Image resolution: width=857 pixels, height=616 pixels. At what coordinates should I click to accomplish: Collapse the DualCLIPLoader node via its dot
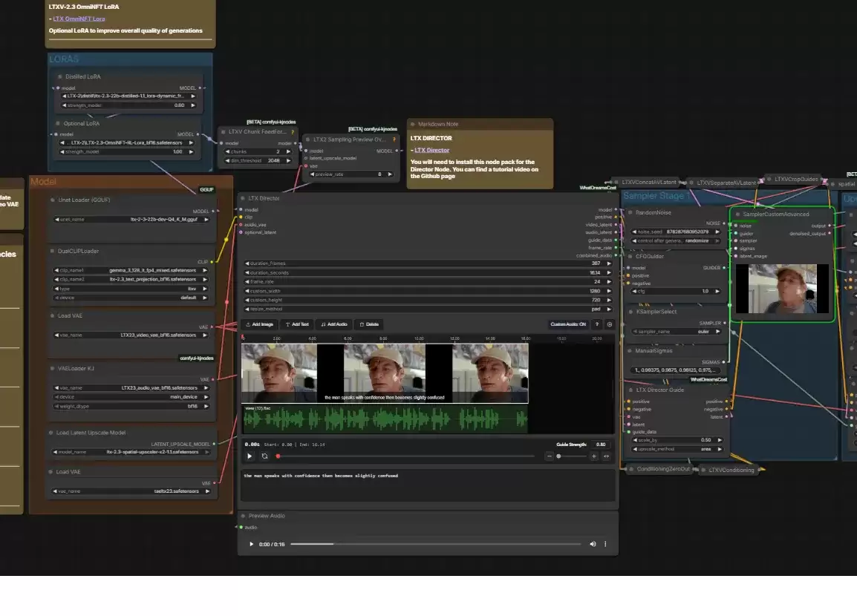tap(53, 251)
